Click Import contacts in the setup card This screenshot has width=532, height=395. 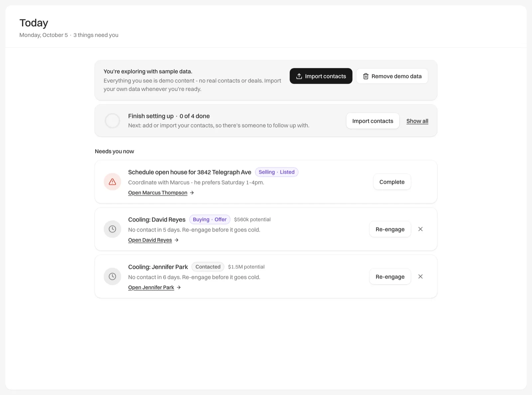click(x=373, y=121)
